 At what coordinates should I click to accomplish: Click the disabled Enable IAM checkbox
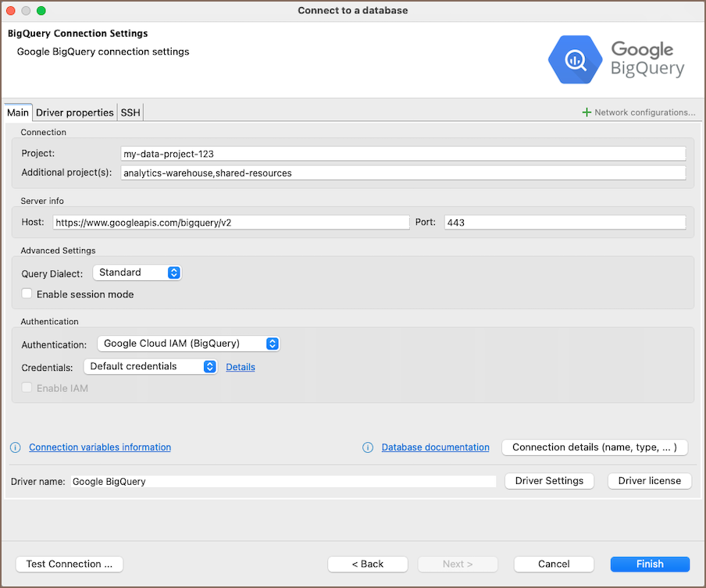(27, 388)
